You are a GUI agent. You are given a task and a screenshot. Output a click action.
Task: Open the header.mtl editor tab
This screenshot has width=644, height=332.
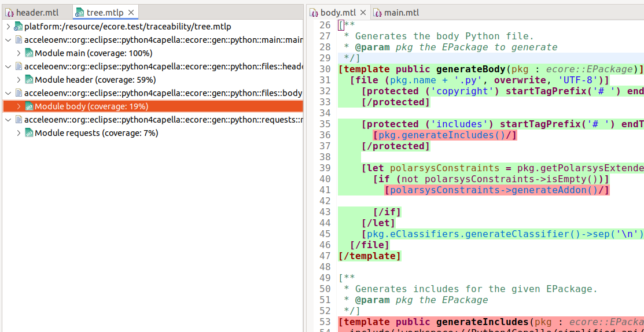coord(37,12)
